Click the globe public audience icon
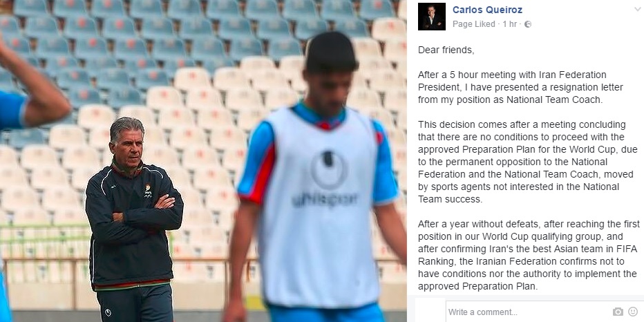644x322 pixels. pyautogui.click(x=528, y=24)
